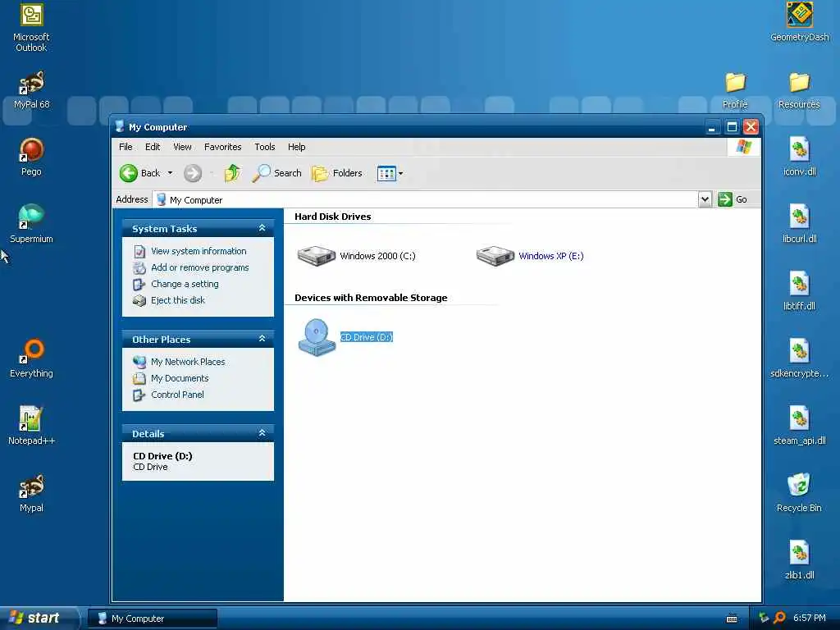Click Devices with Removable Storage header
The width and height of the screenshot is (840, 630).
371,298
